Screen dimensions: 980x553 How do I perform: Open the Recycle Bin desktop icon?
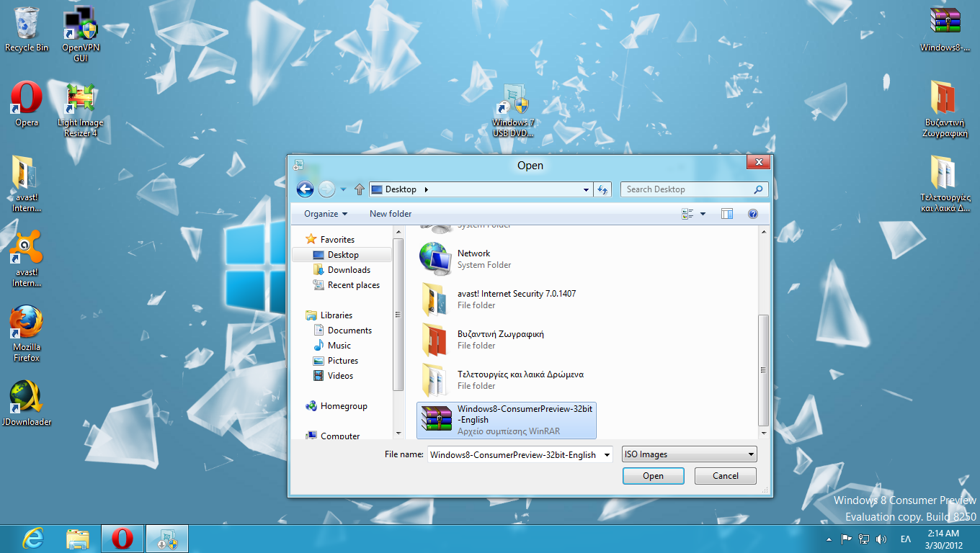click(x=27, y=29)
